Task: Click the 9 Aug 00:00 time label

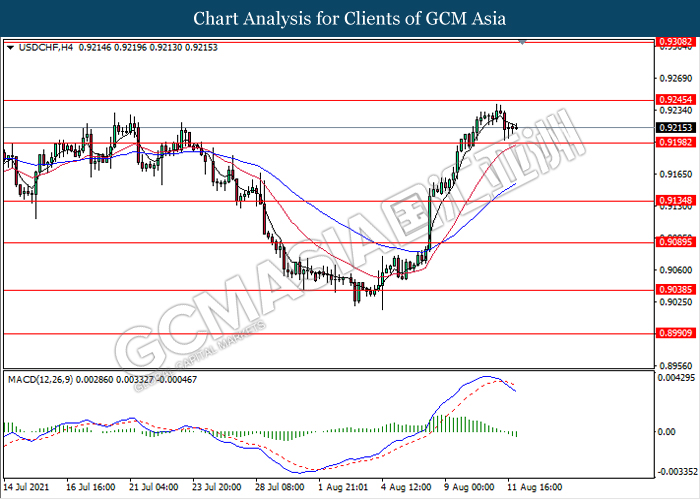Action: [x=469, y=487]
